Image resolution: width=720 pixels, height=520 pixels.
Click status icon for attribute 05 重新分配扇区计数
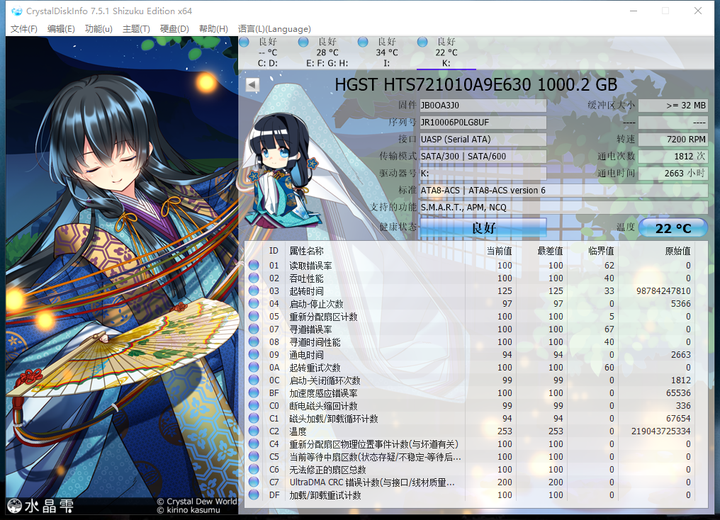(x=254, y=317)
